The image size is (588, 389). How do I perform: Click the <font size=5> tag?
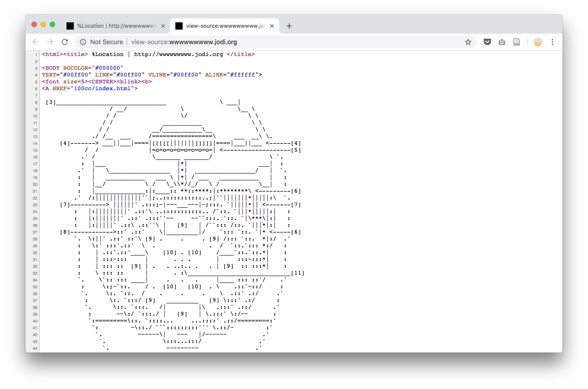65,81
